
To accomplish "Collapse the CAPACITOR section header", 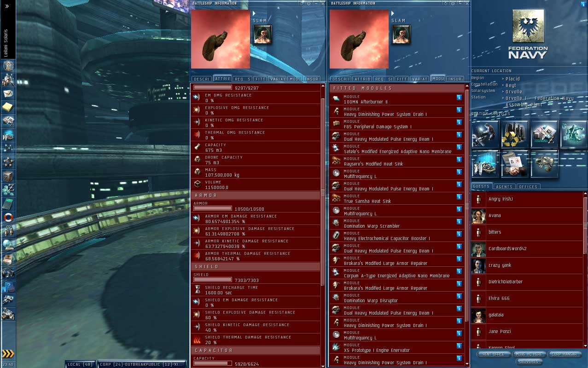I will click(x=256, y=351).
